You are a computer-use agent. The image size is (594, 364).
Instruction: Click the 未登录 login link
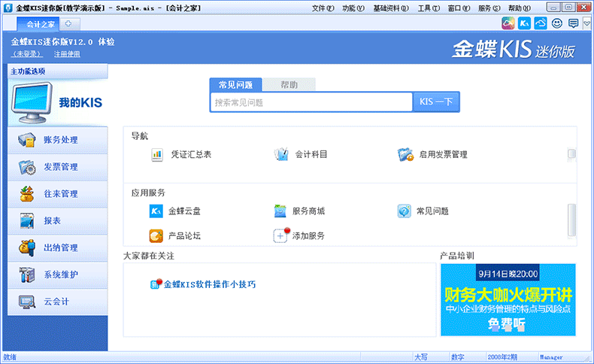coord(27,53)
